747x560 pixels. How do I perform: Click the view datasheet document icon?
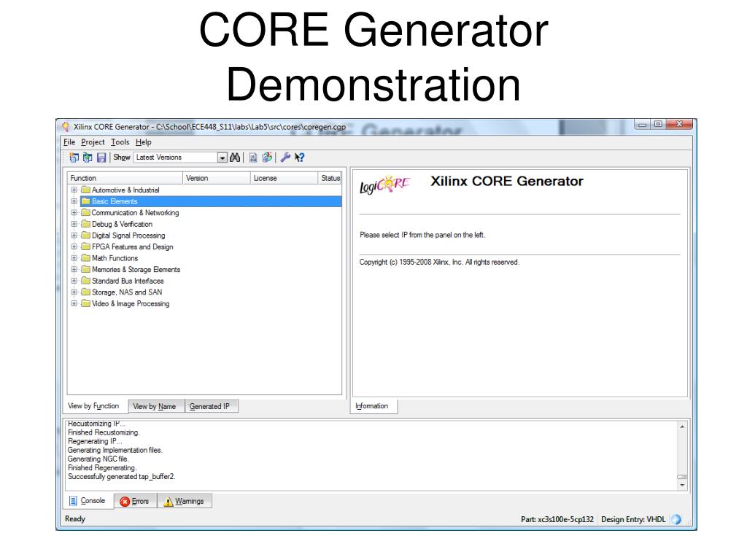(x=253, y=157)
